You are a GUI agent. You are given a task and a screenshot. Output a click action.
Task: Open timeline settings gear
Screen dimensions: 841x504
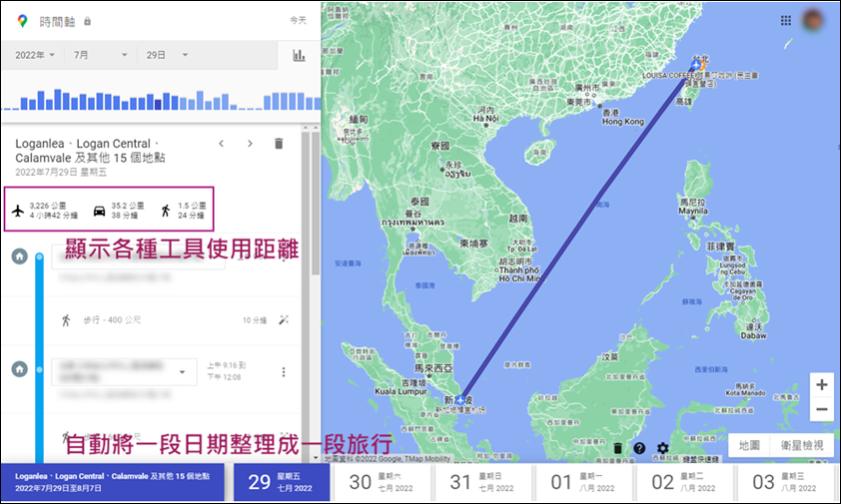pos(663,448)
